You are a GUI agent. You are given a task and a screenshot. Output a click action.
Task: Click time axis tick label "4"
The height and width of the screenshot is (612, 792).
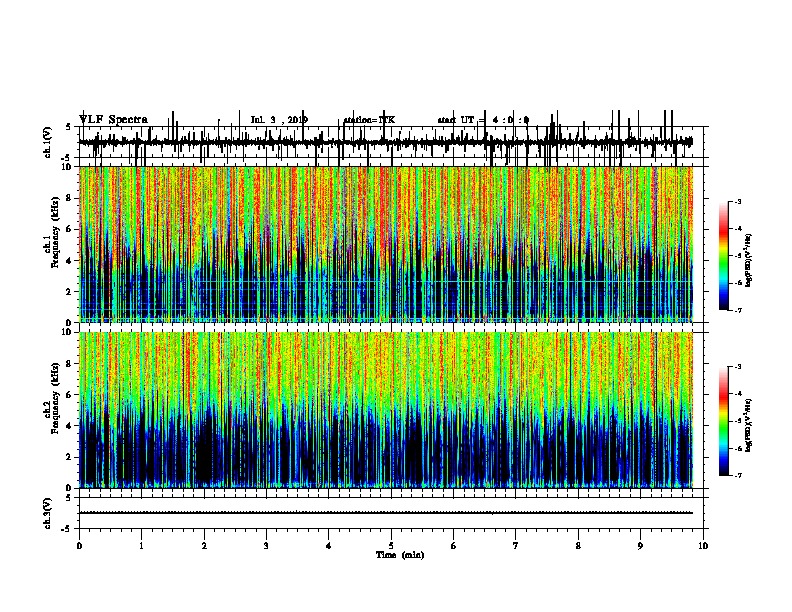329,546
